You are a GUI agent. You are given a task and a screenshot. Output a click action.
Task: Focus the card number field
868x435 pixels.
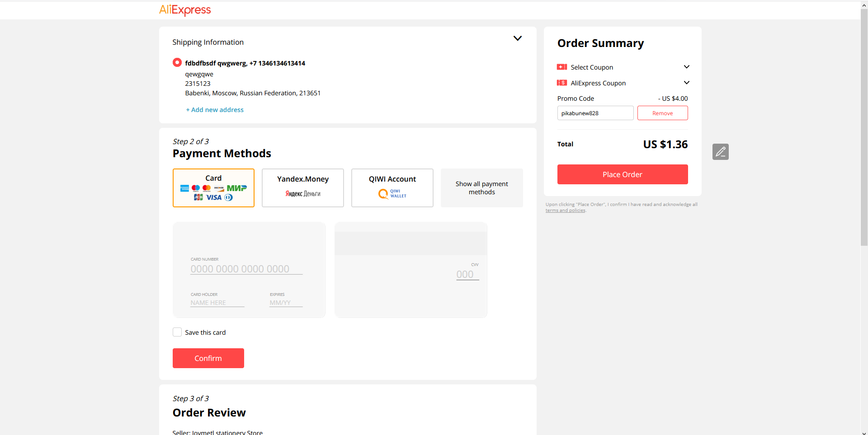coord(246,269)
